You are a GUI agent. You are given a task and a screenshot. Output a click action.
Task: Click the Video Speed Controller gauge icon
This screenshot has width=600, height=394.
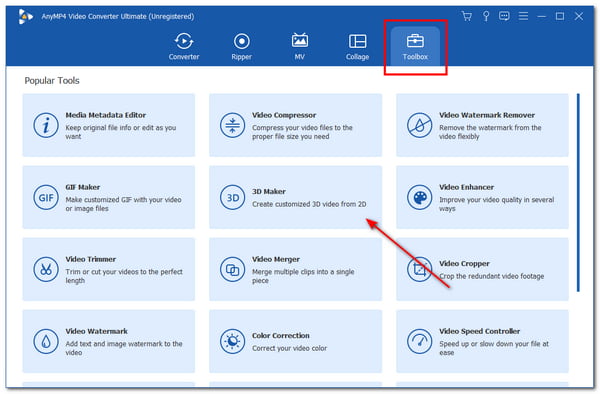419,341
